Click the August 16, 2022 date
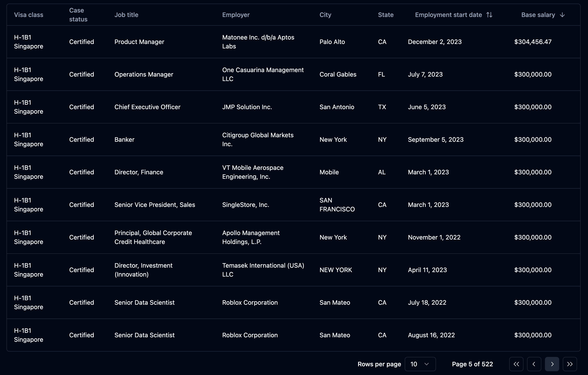The image size is (588, 375). pos(431,335)
